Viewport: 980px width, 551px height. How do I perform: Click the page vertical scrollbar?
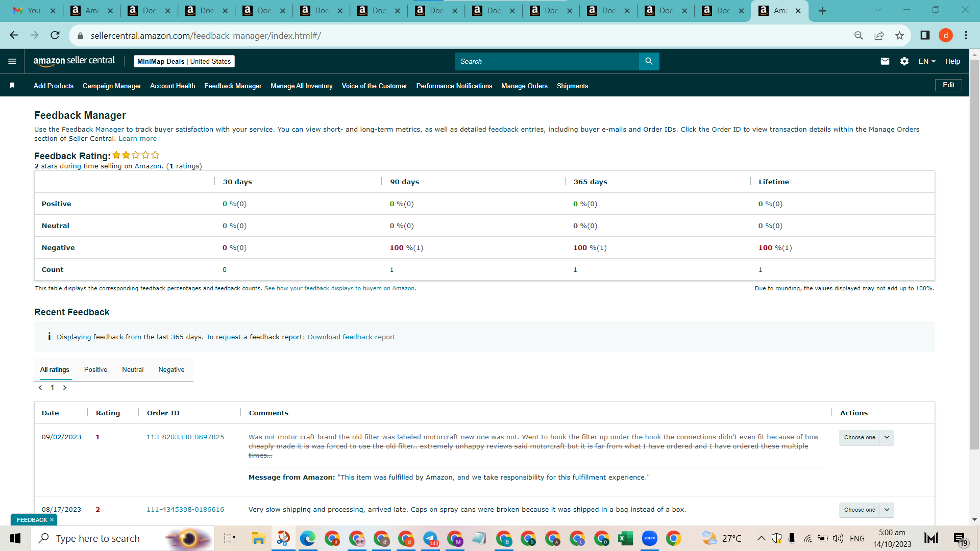click(974, 255)
